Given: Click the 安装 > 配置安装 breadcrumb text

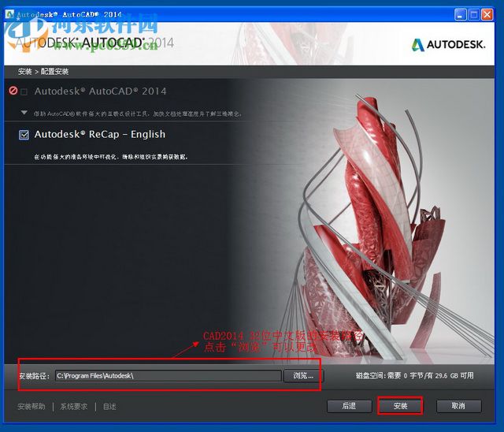Looking at the screenshot, I should (x=43, y=72).
